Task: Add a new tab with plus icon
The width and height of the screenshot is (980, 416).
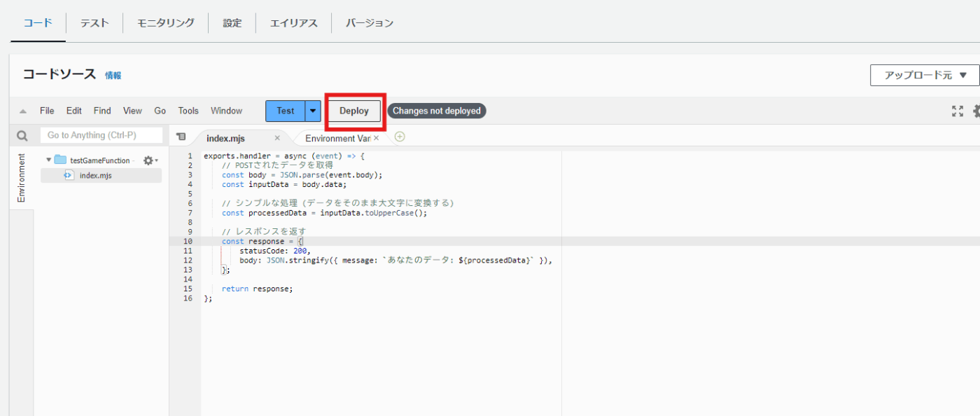Action: coord(400,137)
